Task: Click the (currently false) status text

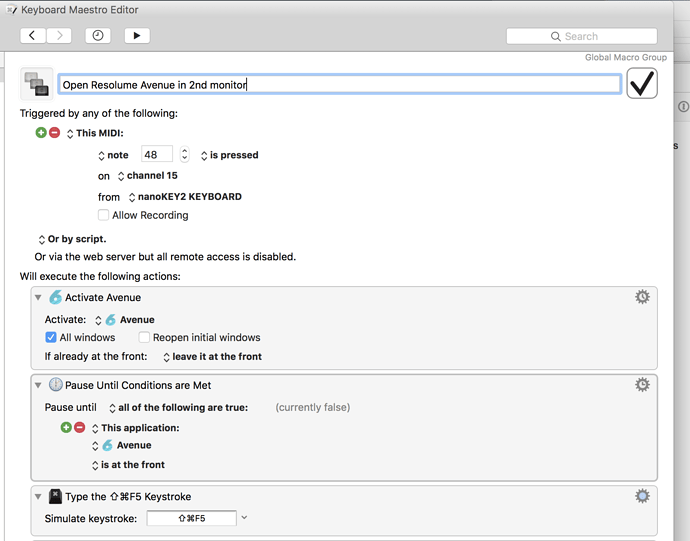Action: click(313, 407)
